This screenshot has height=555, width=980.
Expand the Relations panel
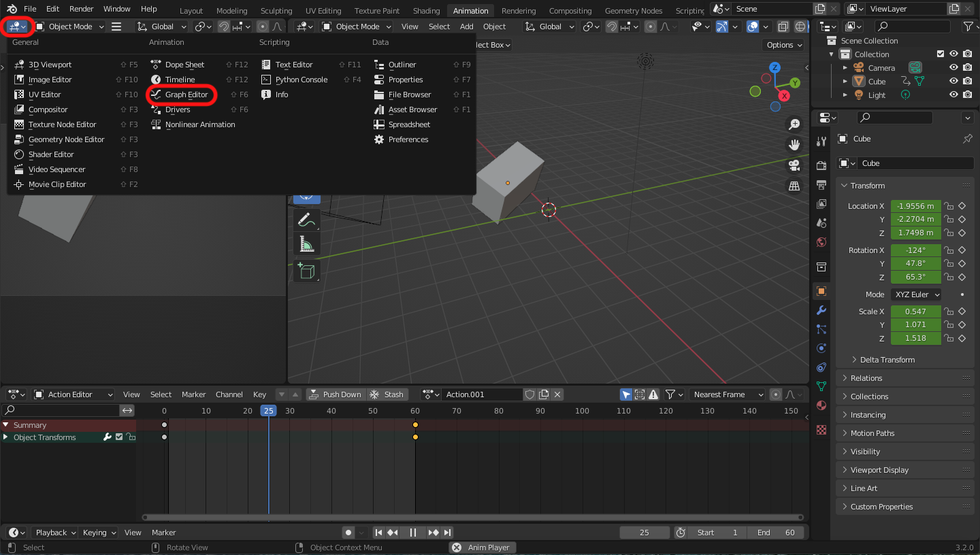click(x=906, y=378)
